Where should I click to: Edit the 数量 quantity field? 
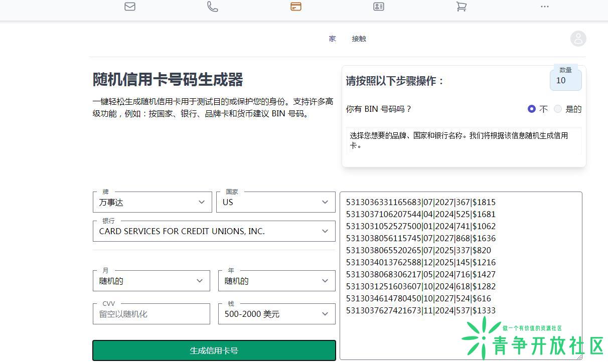[565, 80]
